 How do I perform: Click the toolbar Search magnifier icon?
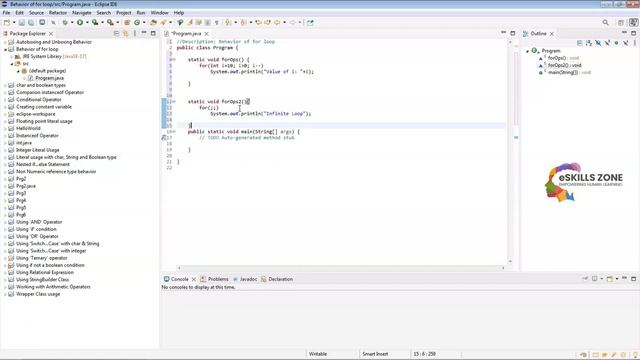(x=606, y=23)
